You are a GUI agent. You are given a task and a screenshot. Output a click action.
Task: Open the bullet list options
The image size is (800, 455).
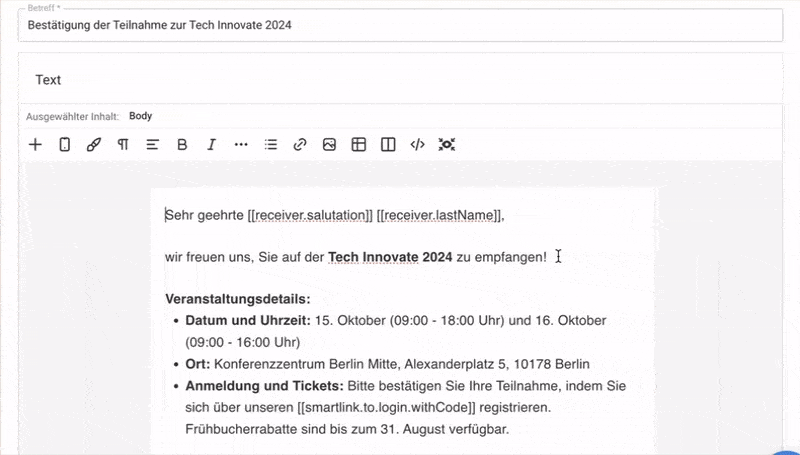[270, 144]
